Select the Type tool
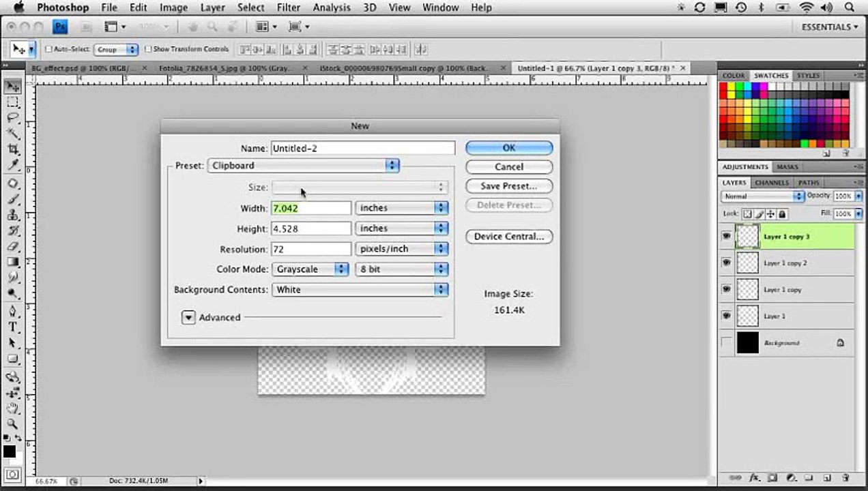The image size is (868, 491). [13, 327]
